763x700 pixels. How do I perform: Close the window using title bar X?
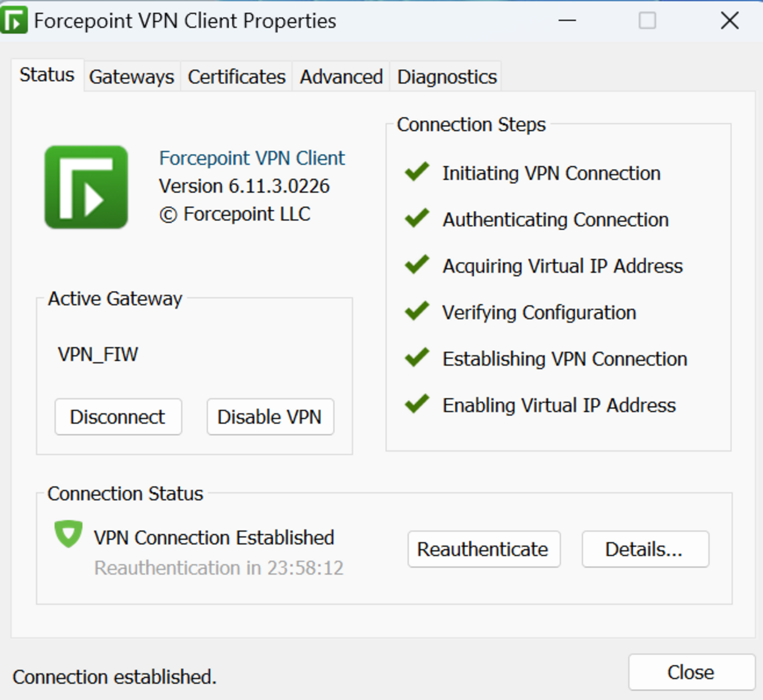[x=730, y=21]
